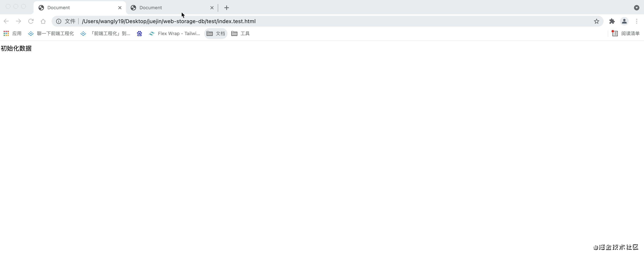Click the macOS red close window button
Viewport: 644px width, 255px height.
(x=8, y=7)
